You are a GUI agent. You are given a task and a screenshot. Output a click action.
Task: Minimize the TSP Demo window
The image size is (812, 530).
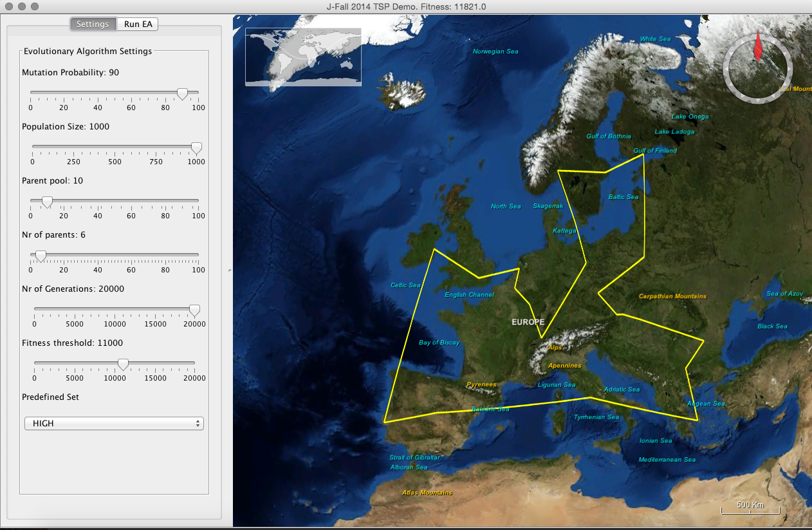(x=21, y=6)
